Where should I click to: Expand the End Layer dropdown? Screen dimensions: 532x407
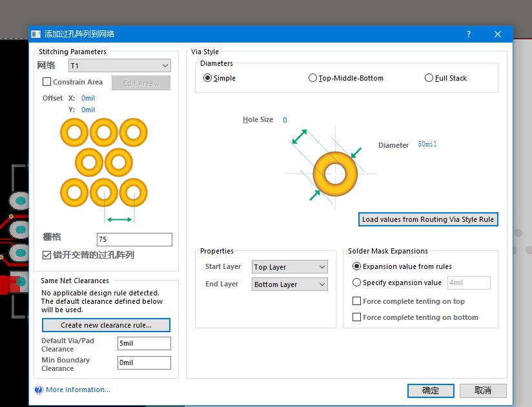(289, 284)
